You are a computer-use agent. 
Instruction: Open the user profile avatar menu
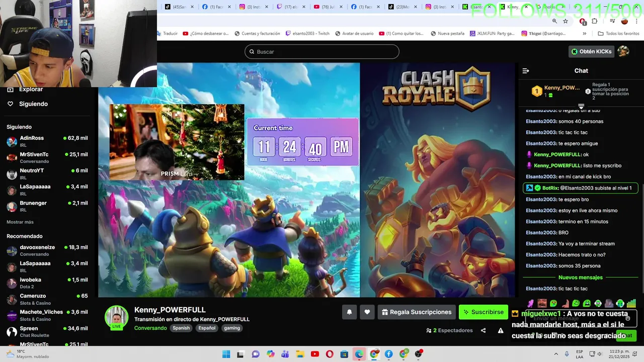click(x=623, y=51)
